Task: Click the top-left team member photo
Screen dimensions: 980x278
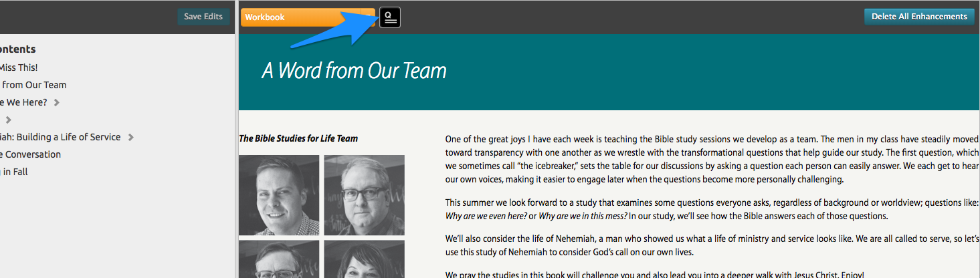Action: [278, 195]
